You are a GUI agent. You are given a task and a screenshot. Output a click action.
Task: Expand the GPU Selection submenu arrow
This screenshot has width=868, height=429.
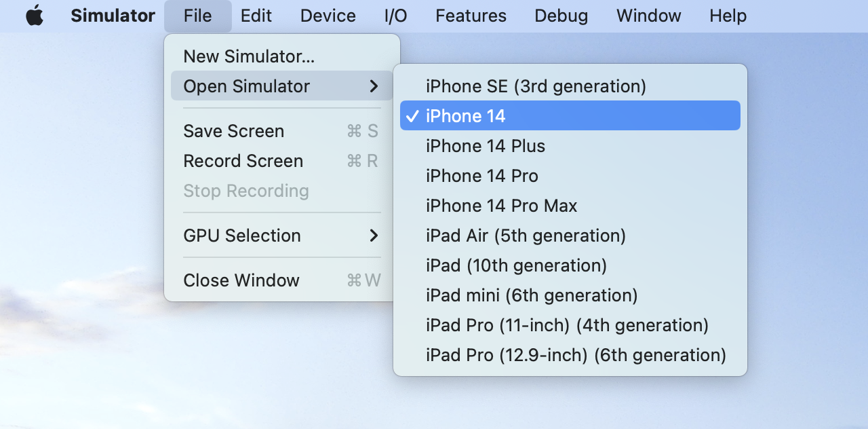[374, 236]
